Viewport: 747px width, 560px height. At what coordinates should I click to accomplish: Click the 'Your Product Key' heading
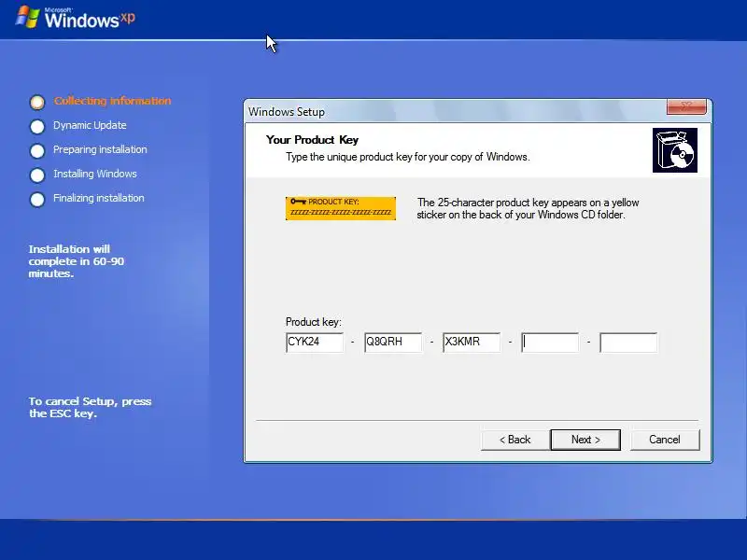coord(312,140)
